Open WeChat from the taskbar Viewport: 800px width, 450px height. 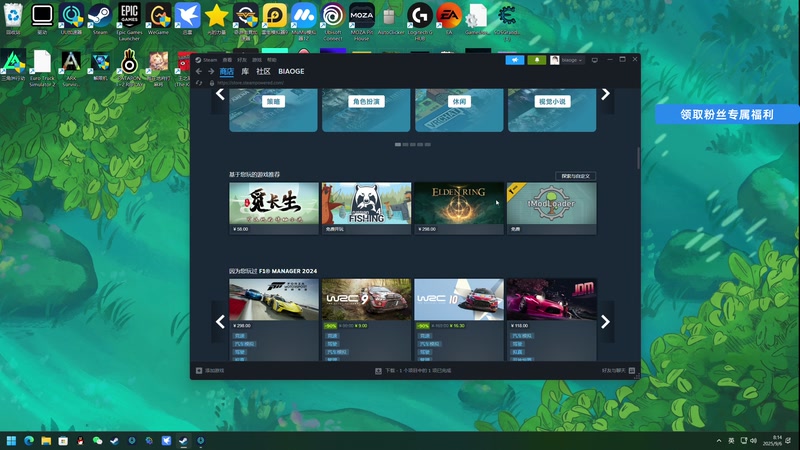click(97, 441)
